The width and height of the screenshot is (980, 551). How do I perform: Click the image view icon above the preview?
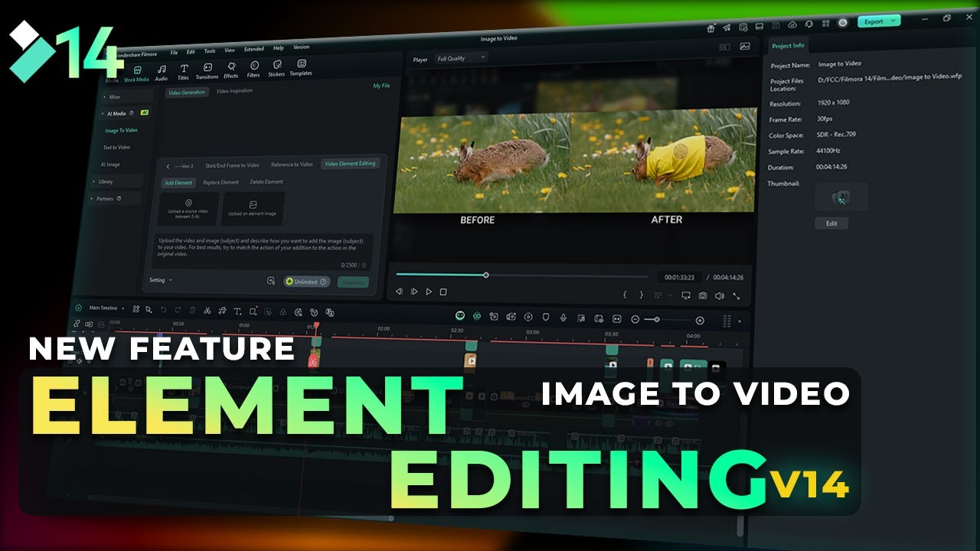pyautogui.click(x=744, y=47)
